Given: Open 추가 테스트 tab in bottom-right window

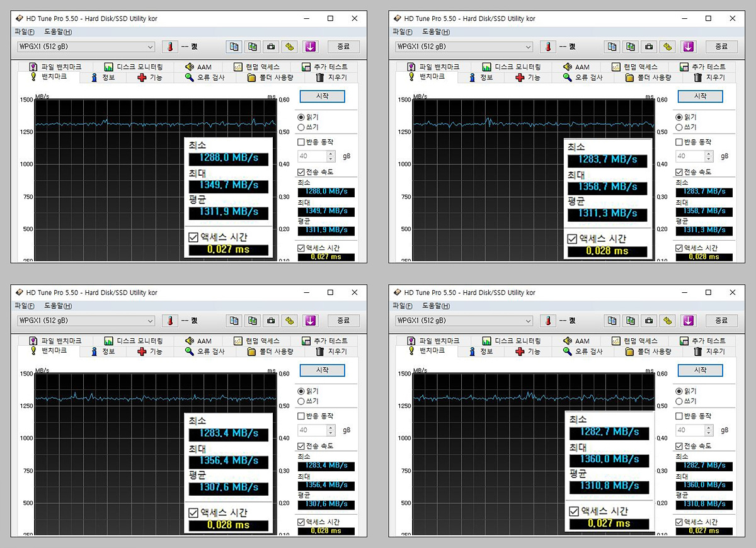Looking at the screenshot, I should [x=703, y=341].
